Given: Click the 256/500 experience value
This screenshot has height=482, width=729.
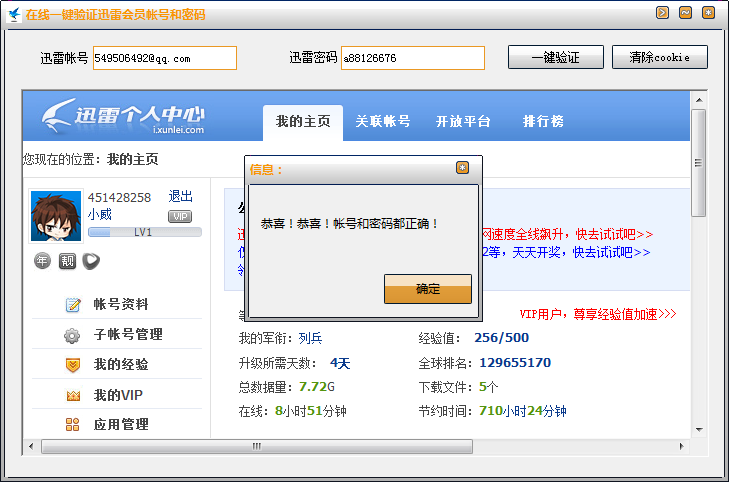Looking at the screenshot, I should [x=501, y=337].
